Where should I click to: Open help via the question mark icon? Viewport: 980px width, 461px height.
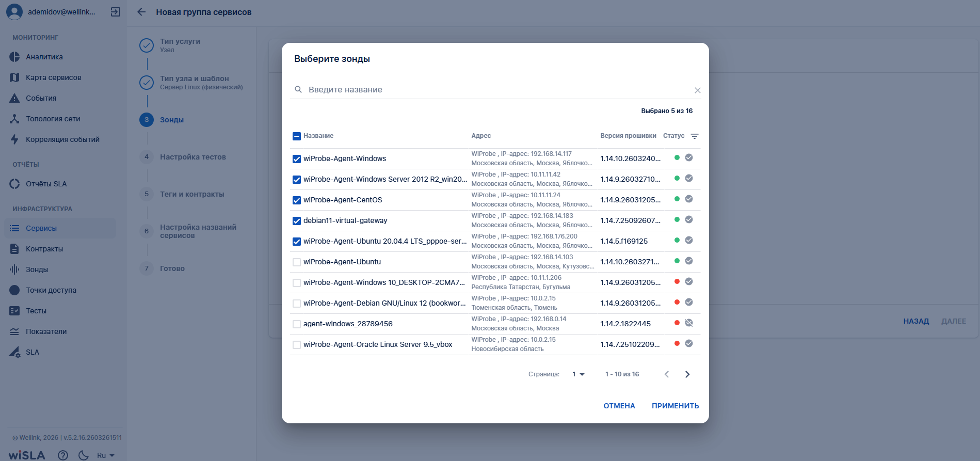[63, 455]
